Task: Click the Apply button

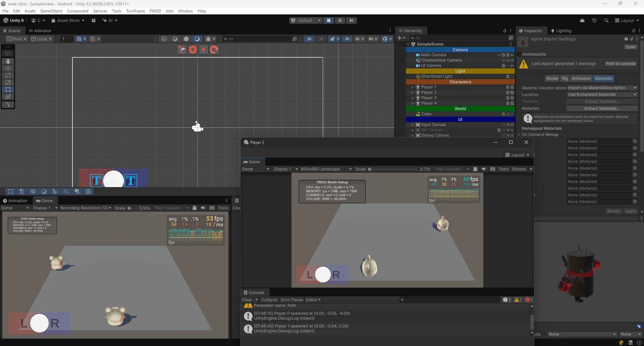Action: click(x=630, y=211)
